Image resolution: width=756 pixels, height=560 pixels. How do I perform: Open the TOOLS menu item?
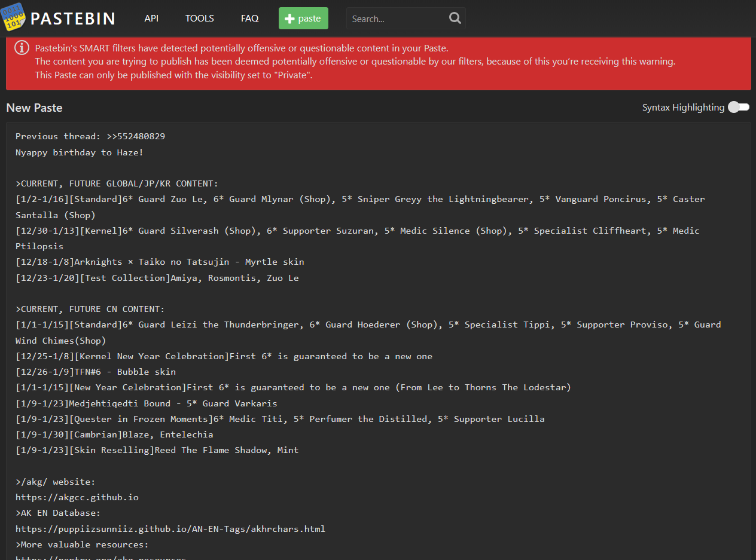200,19
